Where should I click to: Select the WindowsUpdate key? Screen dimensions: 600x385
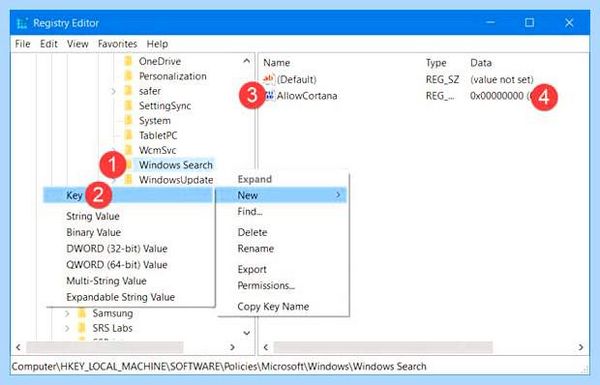(176, 179)
